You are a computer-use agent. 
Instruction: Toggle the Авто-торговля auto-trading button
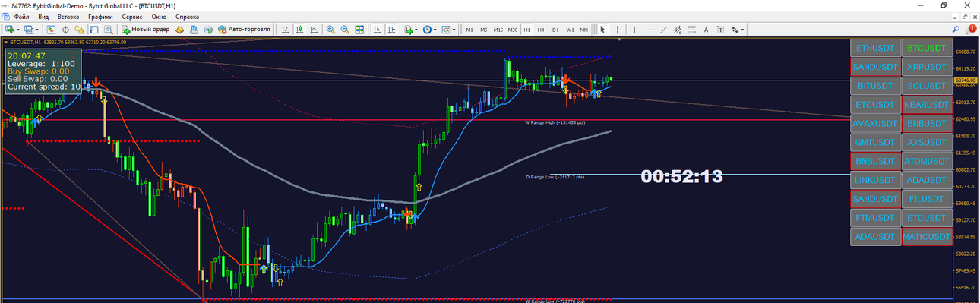pyautogui.click(x=244, y=30)
